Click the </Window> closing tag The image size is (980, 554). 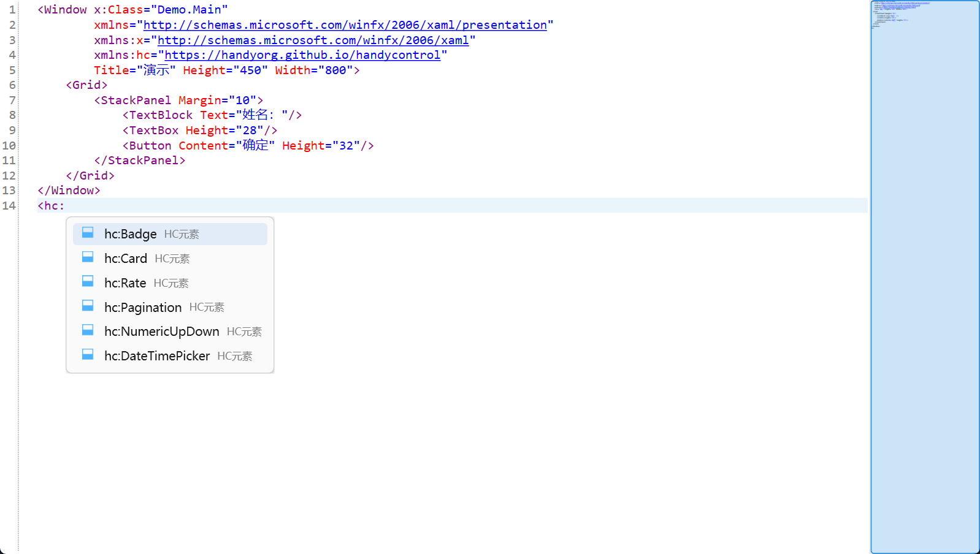click(x=69, y=191)
